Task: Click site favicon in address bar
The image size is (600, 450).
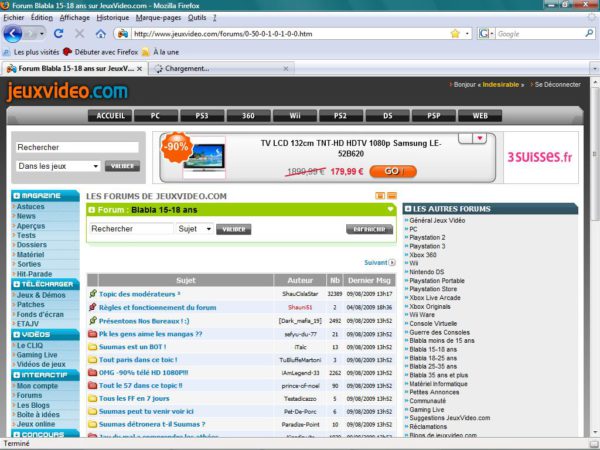Action: tap(122, 34)
